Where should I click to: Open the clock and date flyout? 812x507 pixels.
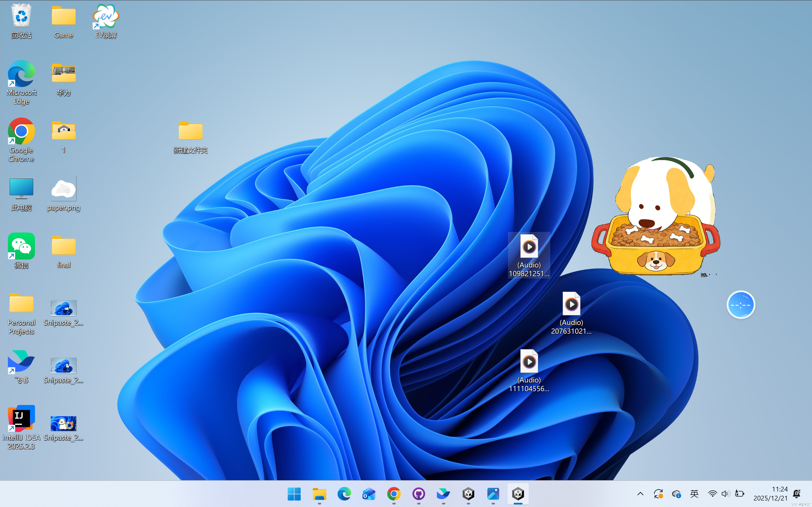pos(770,493)
